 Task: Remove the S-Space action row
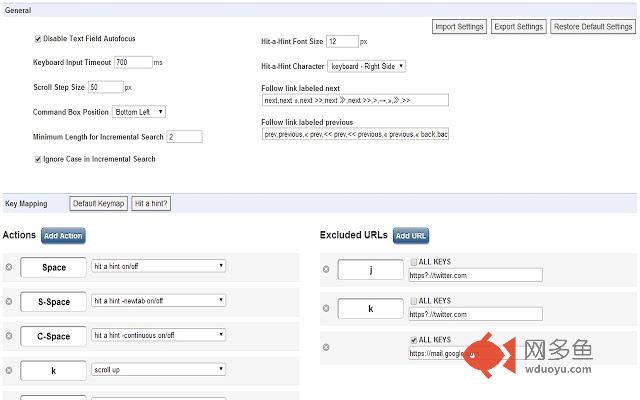tap(9, 301)
